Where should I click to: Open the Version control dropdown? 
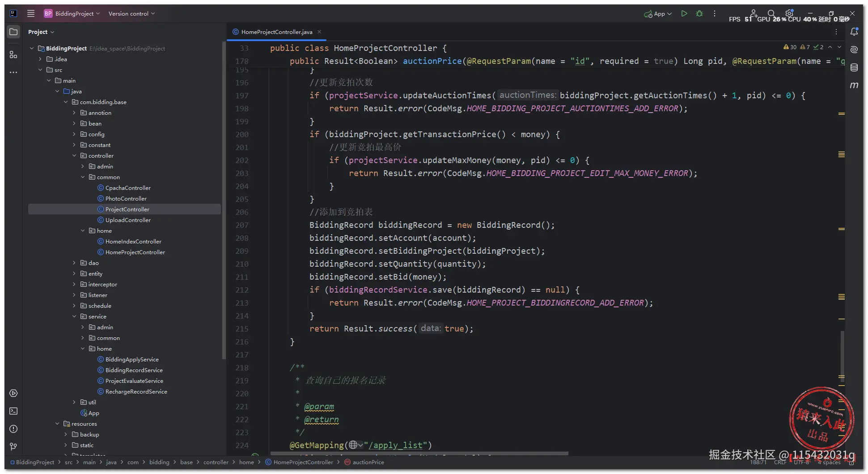(x=131, y=13)
